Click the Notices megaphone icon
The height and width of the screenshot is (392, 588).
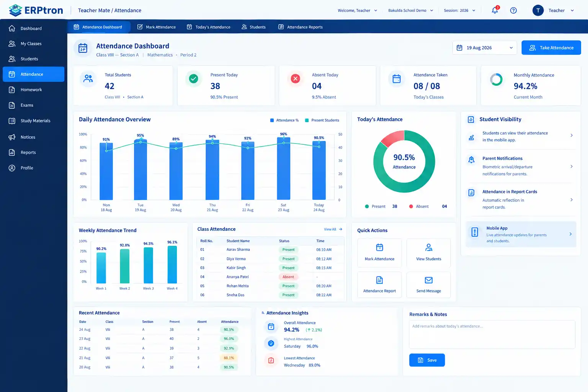(12, 137)
